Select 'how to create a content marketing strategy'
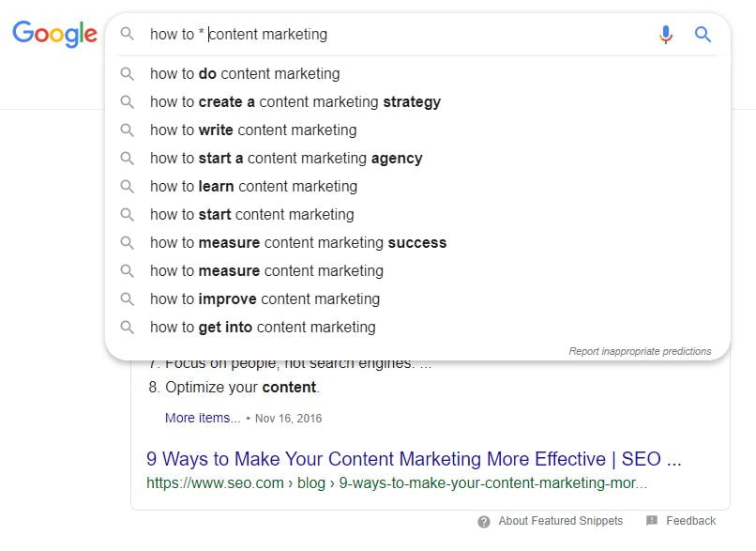Image resolution: width=756 pixels, height=551 pixels. (417, 101)
